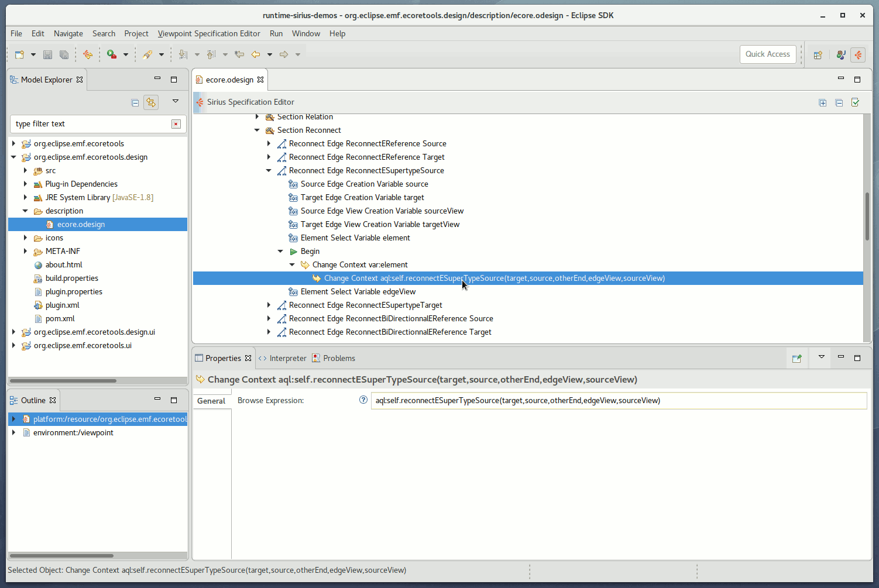Viewport: 879px width, 588px height.
Task: Open the Navigate menu
Action: point(68,33)
